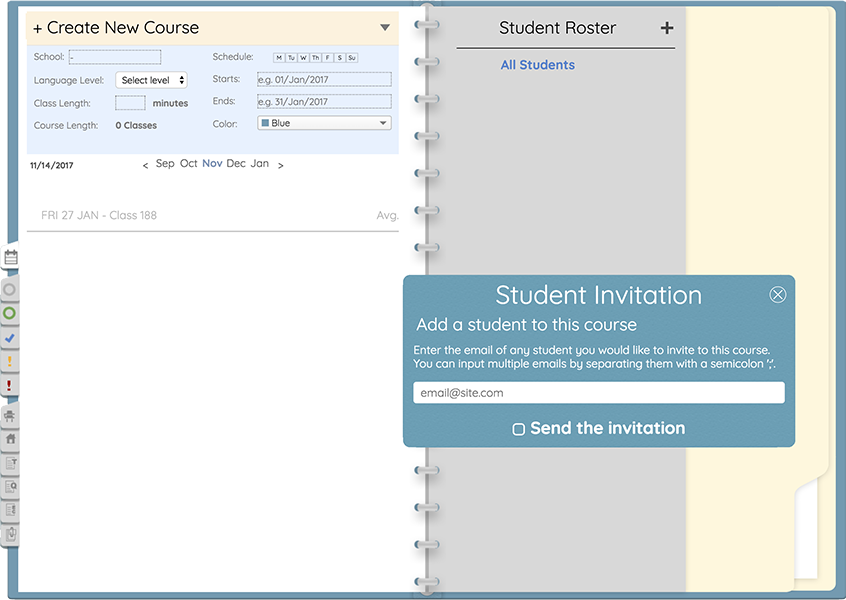Open the document T sidebar tab

pyautogui.click(x=10, y=463)
